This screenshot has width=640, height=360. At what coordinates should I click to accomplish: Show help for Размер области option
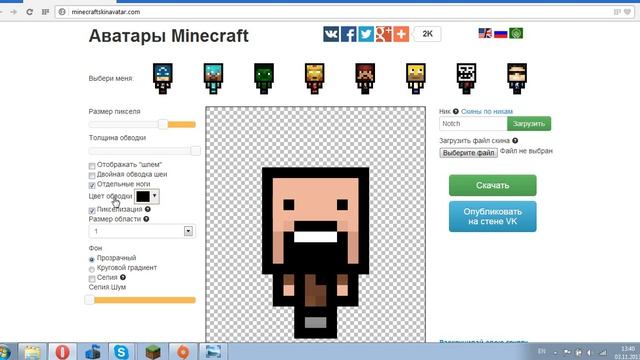click(x=146, y=219)
